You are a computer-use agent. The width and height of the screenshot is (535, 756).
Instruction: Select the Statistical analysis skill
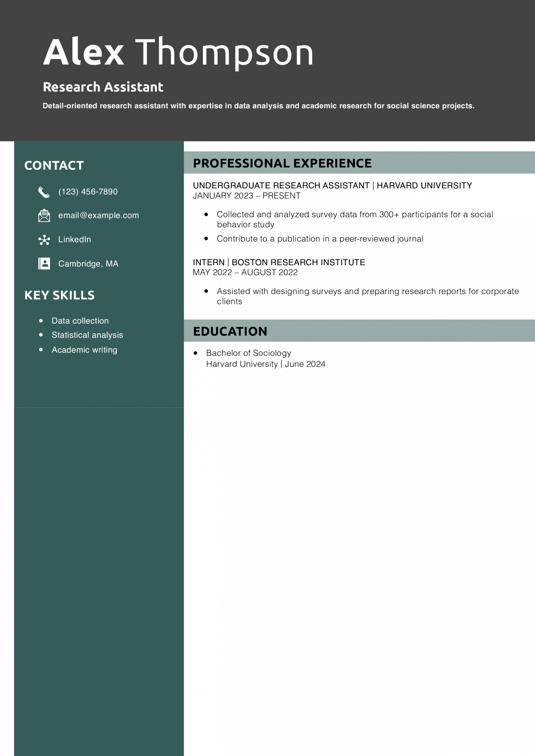click(x=87, y=335)
